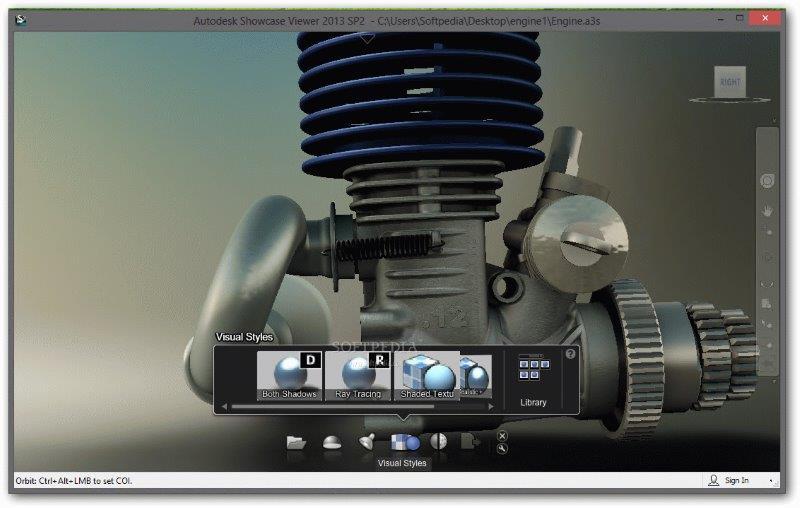800x508 pixels.
Task: Click the help question mark in the Visual Styles panel
Action: tap(571, 354)
